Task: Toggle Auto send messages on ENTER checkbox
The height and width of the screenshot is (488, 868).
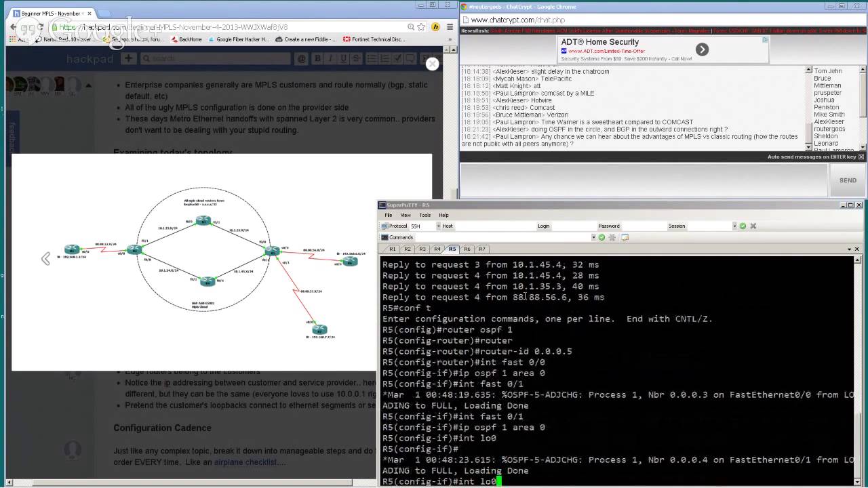Action: [861, 157]
